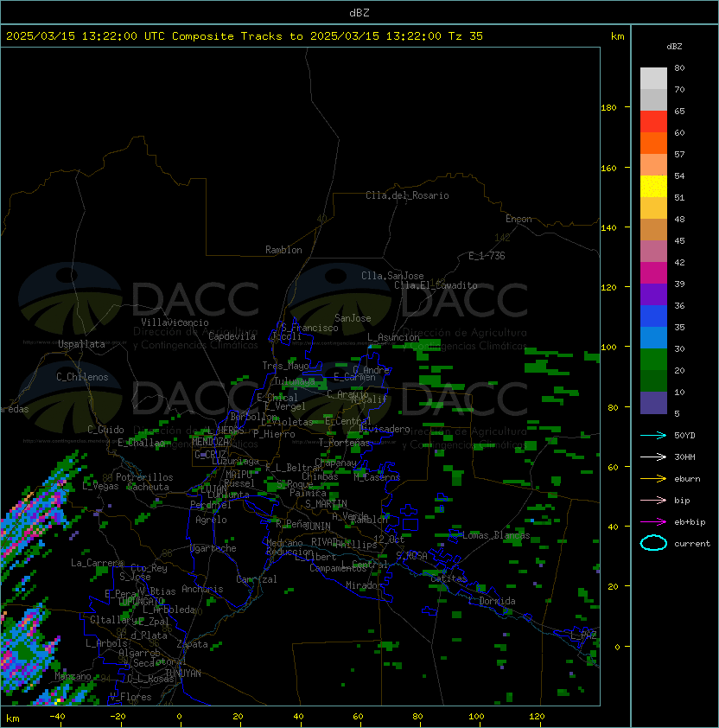Viewport: 719px width, 728px height.
Task: Click the L_Dormida map label
Action: pos(492,601)
